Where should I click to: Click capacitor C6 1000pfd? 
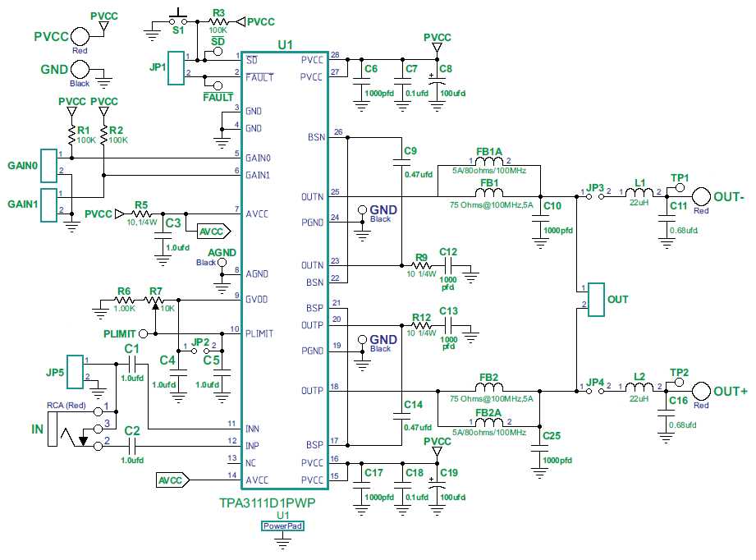tap(361, 82)
